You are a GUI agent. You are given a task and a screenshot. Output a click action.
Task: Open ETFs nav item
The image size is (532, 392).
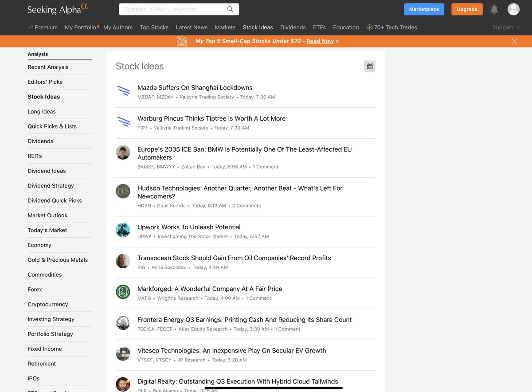(319, 27)
